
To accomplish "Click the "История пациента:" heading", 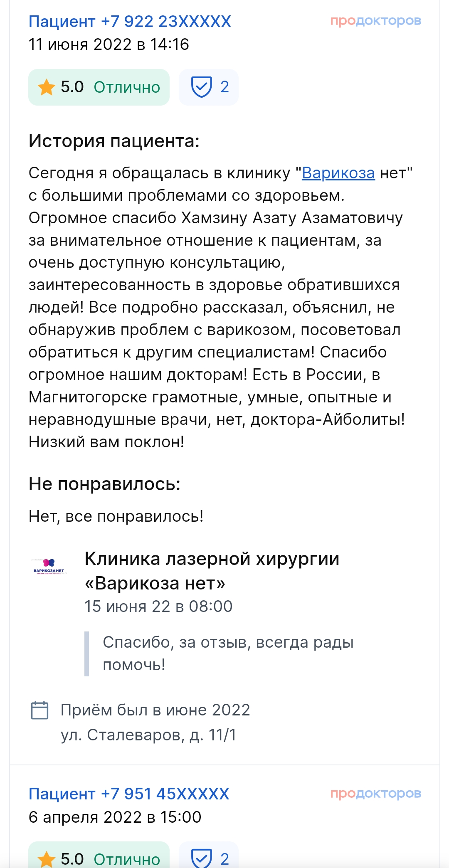I will coord(114,141).
